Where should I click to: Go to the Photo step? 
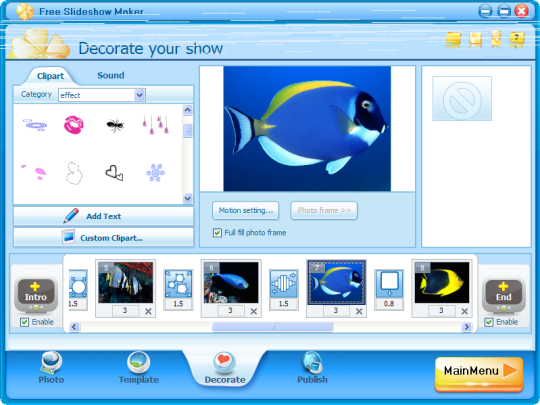51,368
